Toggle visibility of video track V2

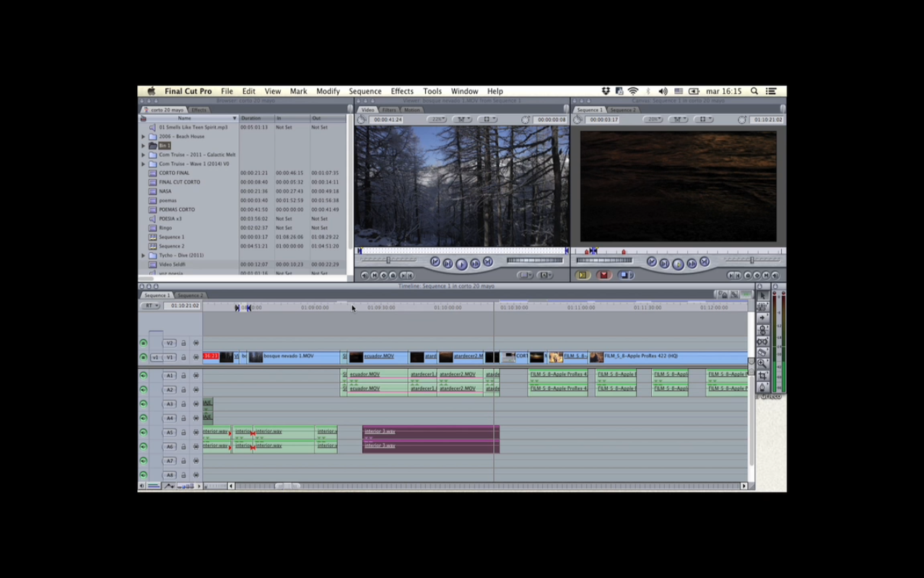coord(143,343)
